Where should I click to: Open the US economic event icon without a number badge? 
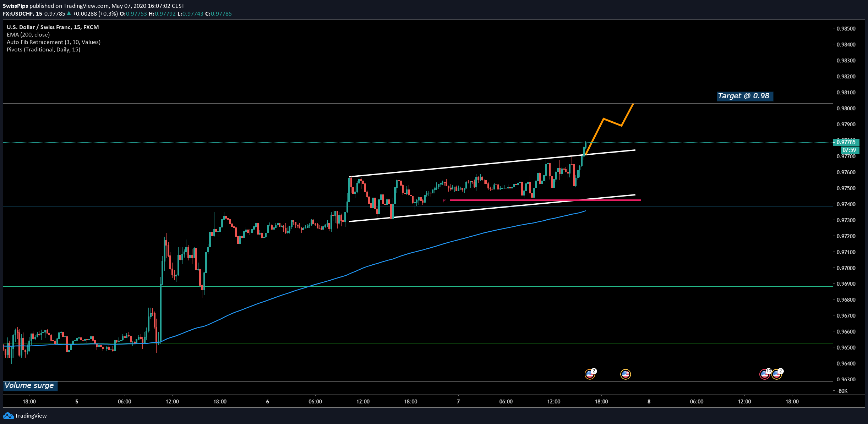tap(625, 374)
